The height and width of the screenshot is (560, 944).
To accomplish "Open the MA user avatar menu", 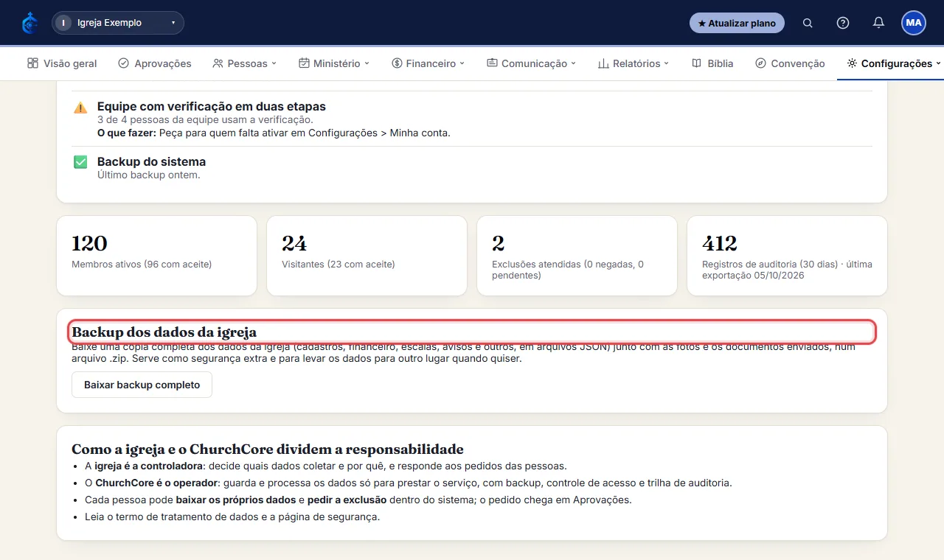I will [914, 23].
